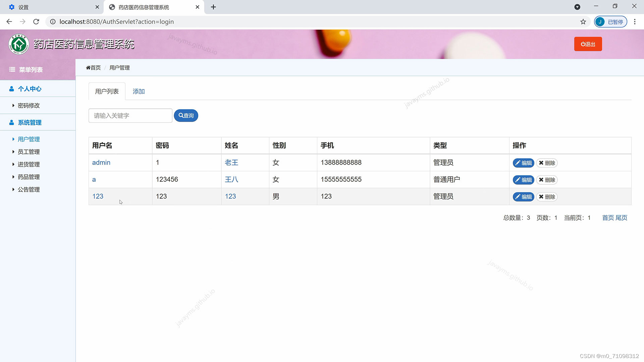This screenshot has height=362, width=644.
Task: Edit the user 123 row
Action: (523, 197)
